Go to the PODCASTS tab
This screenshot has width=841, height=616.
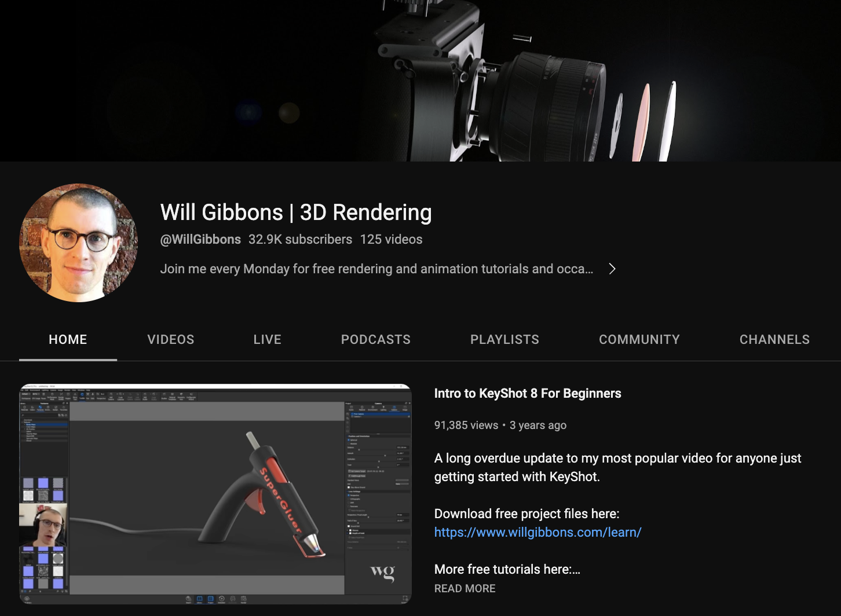point(376,340)
